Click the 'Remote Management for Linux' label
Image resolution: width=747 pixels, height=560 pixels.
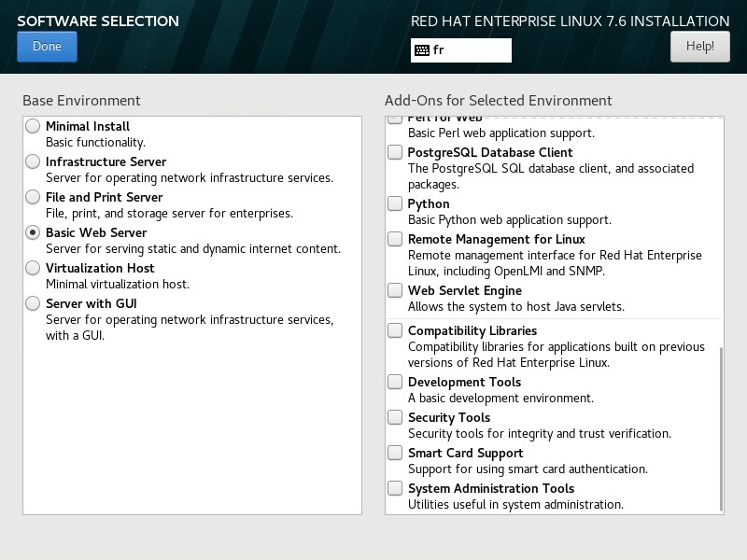tap(497, 239)
